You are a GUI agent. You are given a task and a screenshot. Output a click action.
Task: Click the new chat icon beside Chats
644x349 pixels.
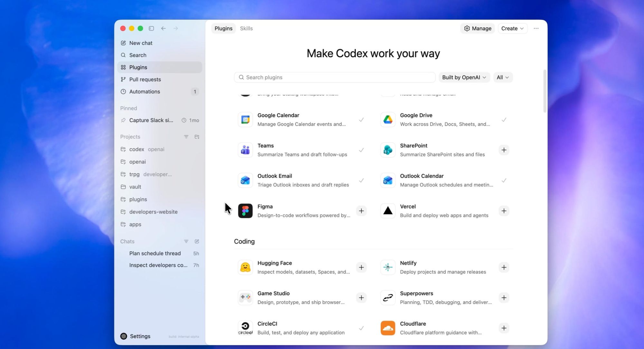(197, 241)
